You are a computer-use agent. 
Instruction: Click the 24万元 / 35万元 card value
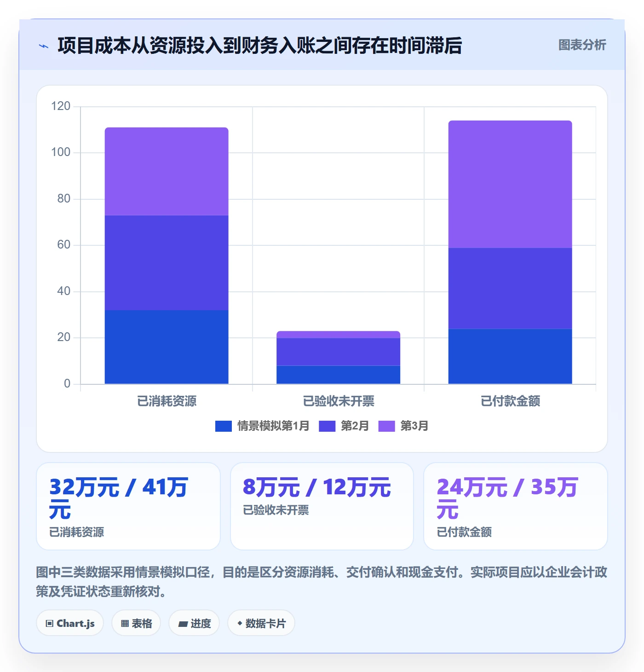pyautogui.click(x=507, y=498)
